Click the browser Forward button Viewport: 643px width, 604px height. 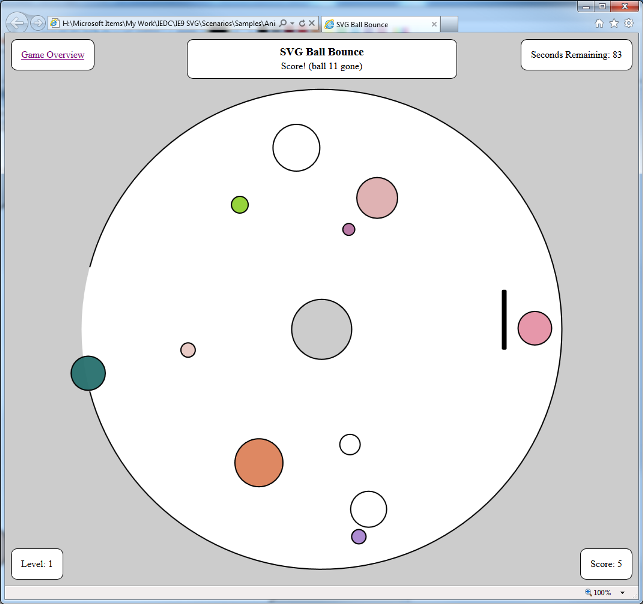pos(38,23)
